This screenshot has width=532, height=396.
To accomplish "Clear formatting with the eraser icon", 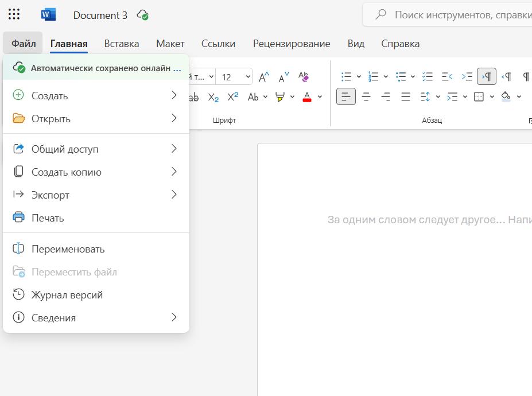I will [304, 77].
